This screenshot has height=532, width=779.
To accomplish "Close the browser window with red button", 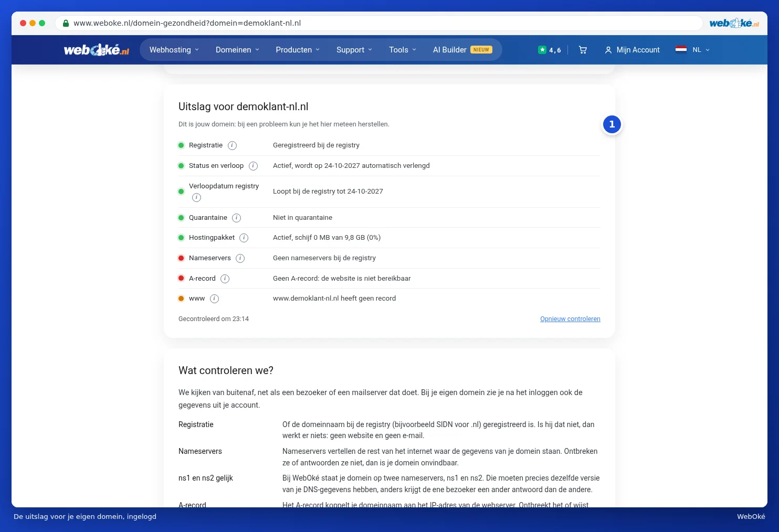I will (23, 23).
